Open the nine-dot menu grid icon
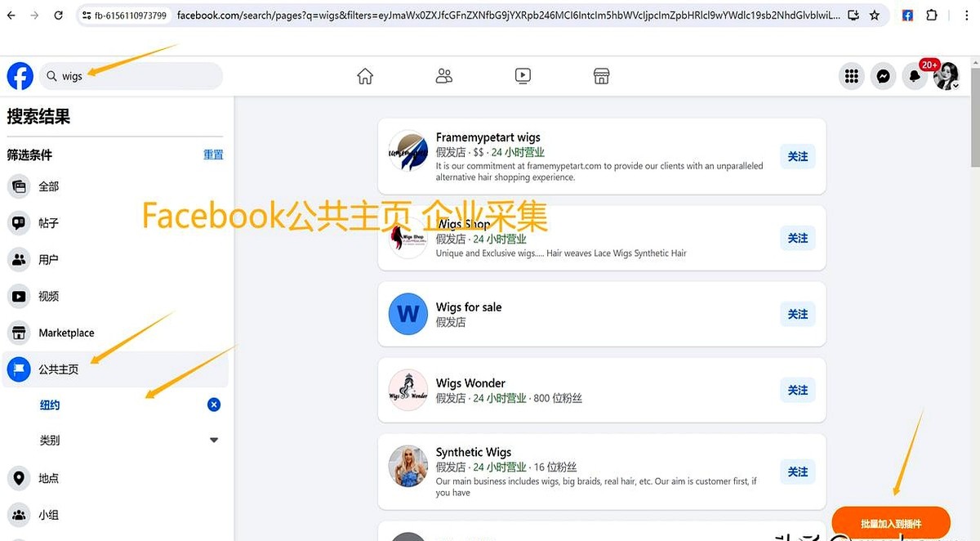Screen dimensions: 980x541 point(852,76)
